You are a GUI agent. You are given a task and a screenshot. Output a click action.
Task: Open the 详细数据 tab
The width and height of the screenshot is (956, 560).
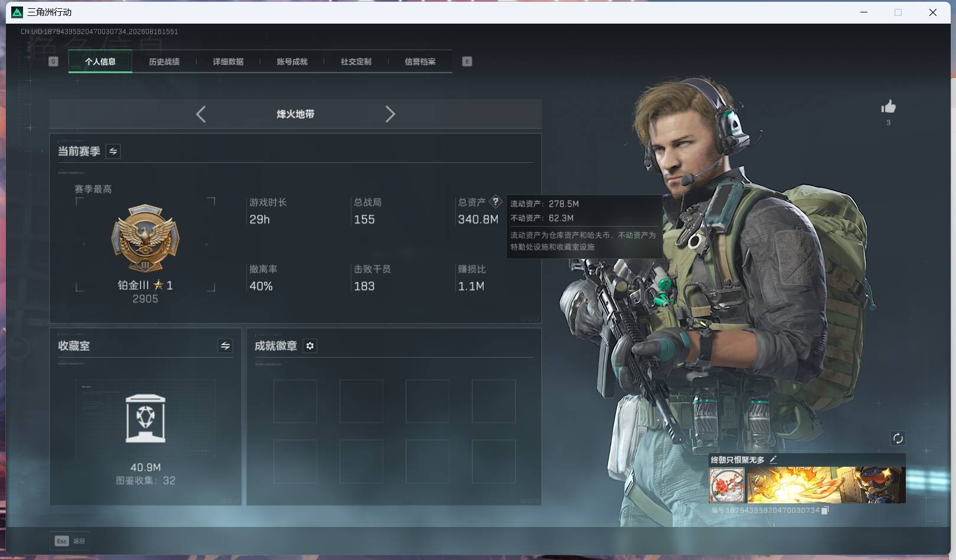(228, 61)
